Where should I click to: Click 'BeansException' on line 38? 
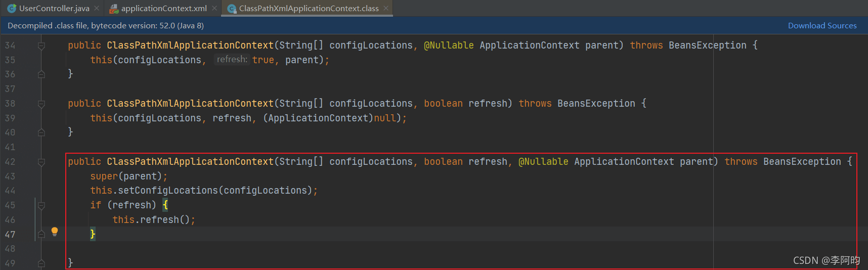[x=596, y=104]
